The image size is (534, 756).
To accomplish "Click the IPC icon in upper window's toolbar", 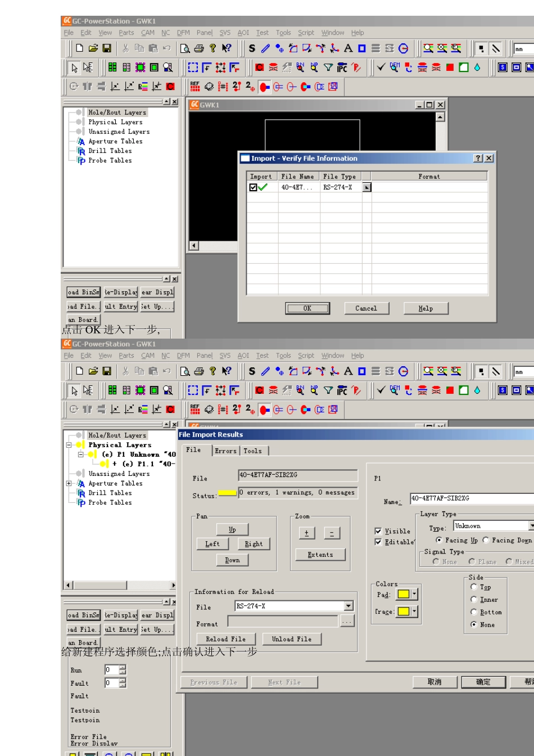I will (342, 67).
